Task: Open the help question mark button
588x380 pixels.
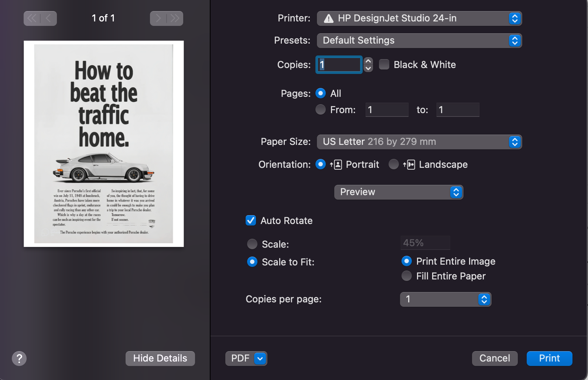Action: (x=19, y=358)
